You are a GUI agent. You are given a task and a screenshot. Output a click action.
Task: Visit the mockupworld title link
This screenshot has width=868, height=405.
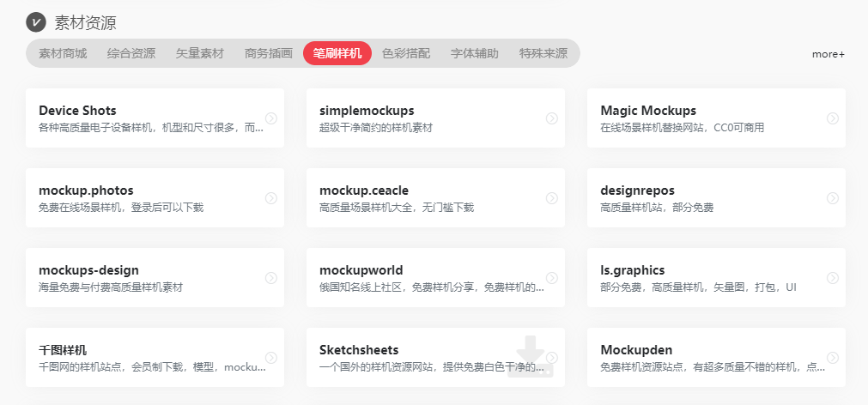tap(361, 270)
